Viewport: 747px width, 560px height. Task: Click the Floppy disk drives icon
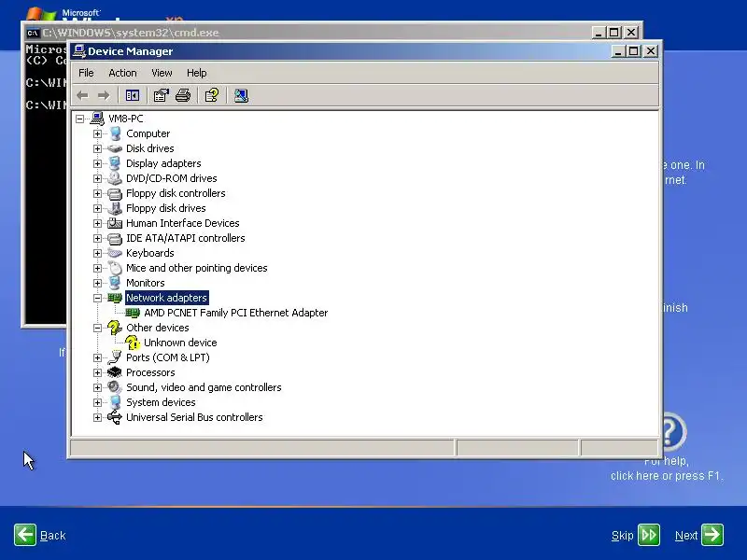click(115, 208)
